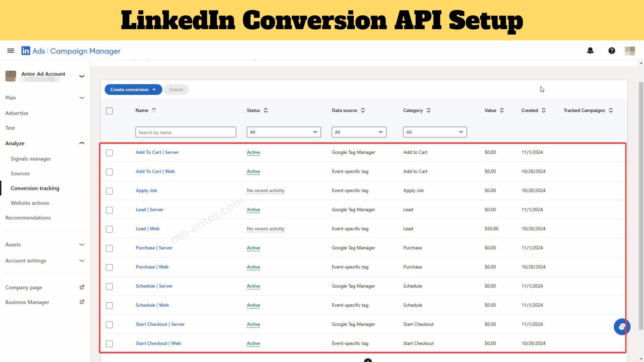The image size is (644, 362).
Task: Click the page vertical scrollbar
Action: 641,206
